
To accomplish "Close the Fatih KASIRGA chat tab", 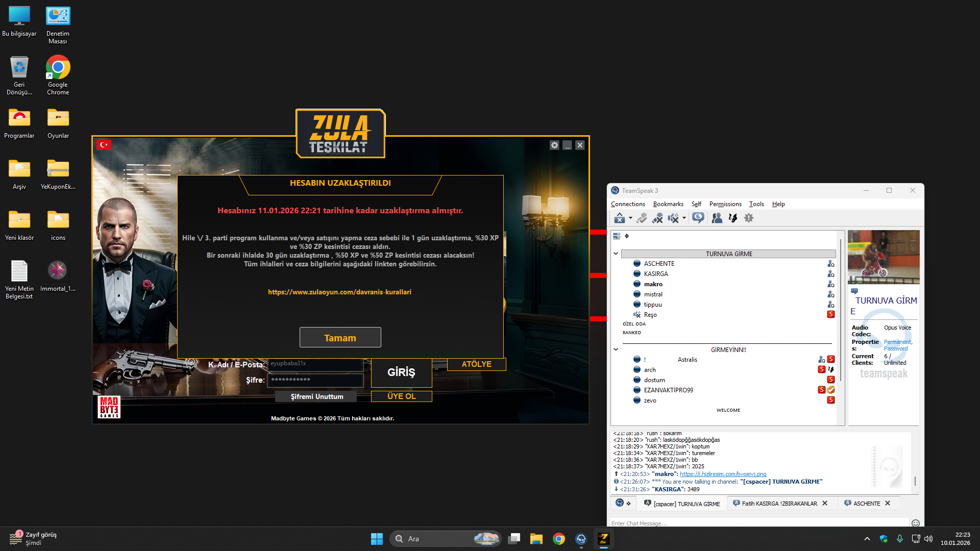I will point(825,504).
